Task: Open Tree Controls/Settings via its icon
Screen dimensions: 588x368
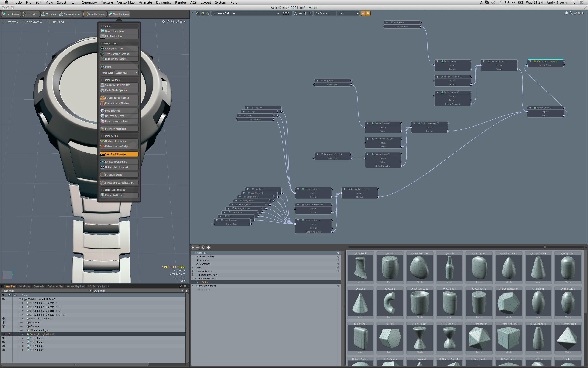Action: coord(102,54)
